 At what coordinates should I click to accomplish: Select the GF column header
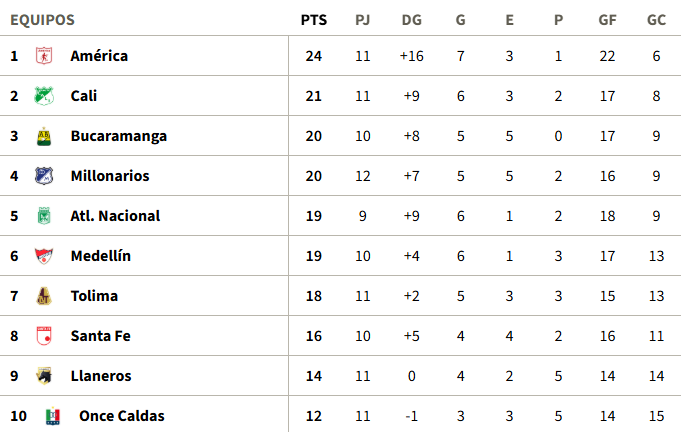click(x=607, y=20)
